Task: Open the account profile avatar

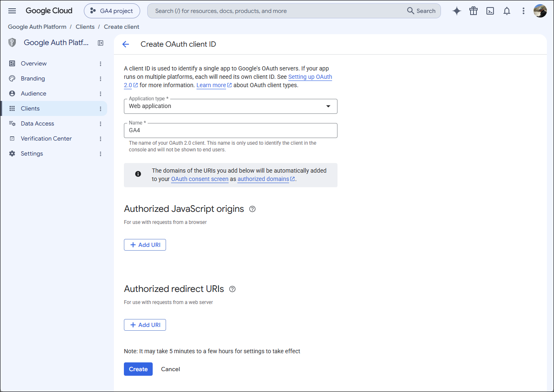Action: pyautogui.click(x=540, y=11)
